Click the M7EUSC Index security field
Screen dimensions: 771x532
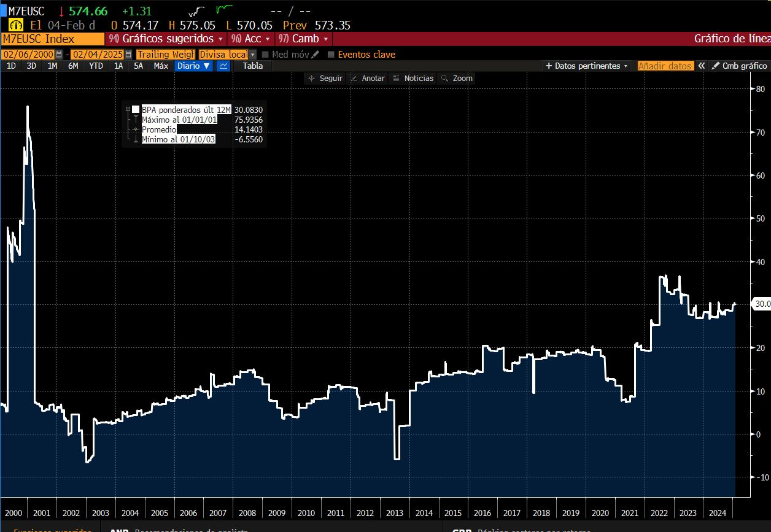pos(53,38)
